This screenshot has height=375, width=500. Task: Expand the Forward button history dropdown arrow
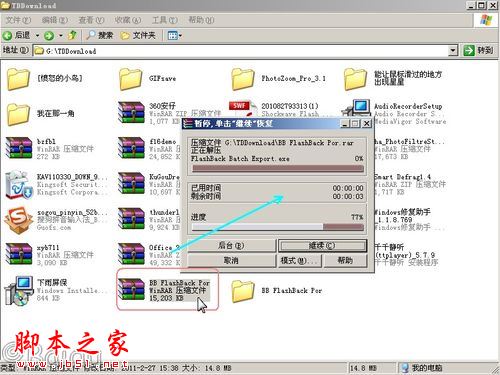click(61, 35)
